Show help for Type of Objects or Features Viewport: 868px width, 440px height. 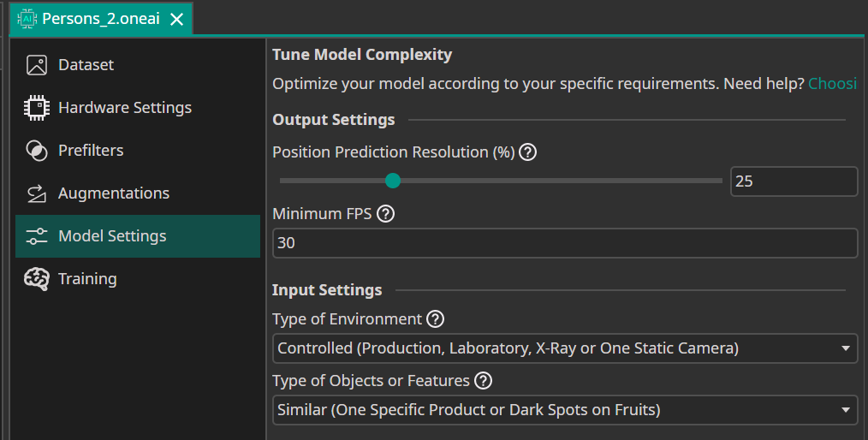483,381
